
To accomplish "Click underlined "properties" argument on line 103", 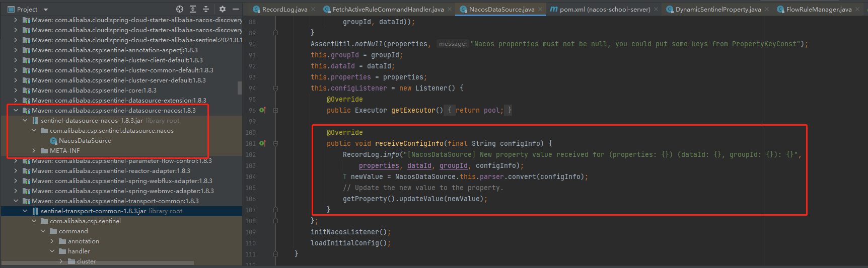I will [x=379, y=165].
